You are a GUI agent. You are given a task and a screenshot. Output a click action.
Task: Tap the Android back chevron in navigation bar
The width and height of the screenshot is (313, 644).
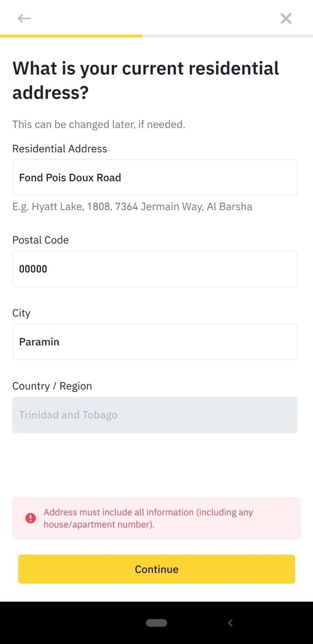[x=230, y=623]
